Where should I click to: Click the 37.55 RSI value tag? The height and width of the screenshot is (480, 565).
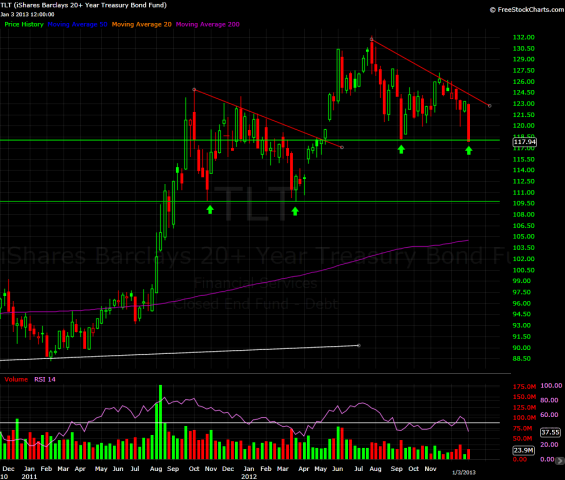click(550, 432)
